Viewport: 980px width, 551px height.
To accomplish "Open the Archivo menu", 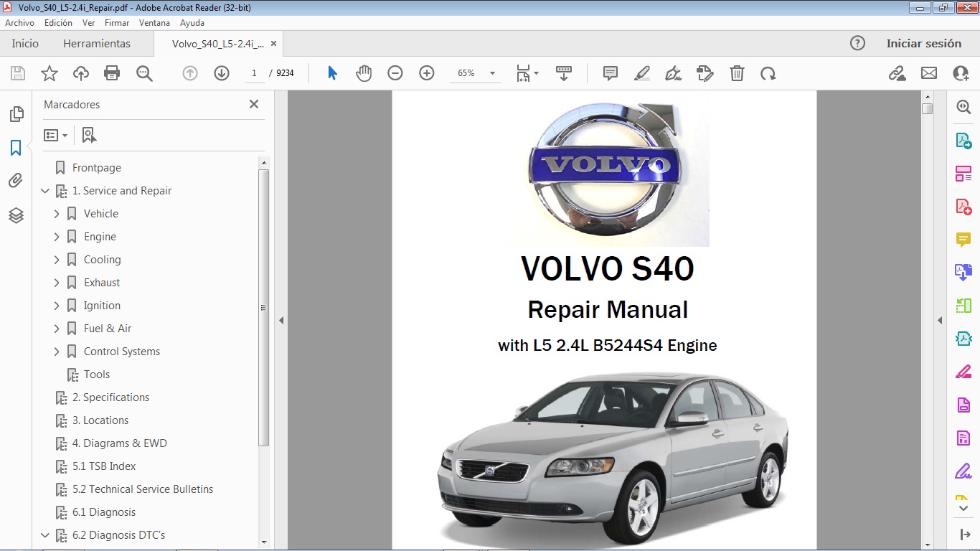I will [19, 22].
